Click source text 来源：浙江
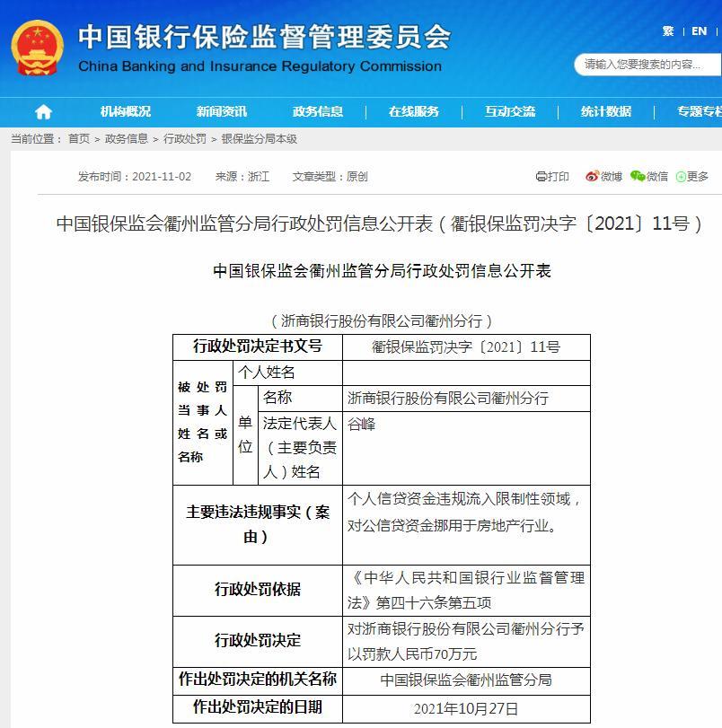The height and width of the screenshot is (728, 722). click(x=242, y=177)
